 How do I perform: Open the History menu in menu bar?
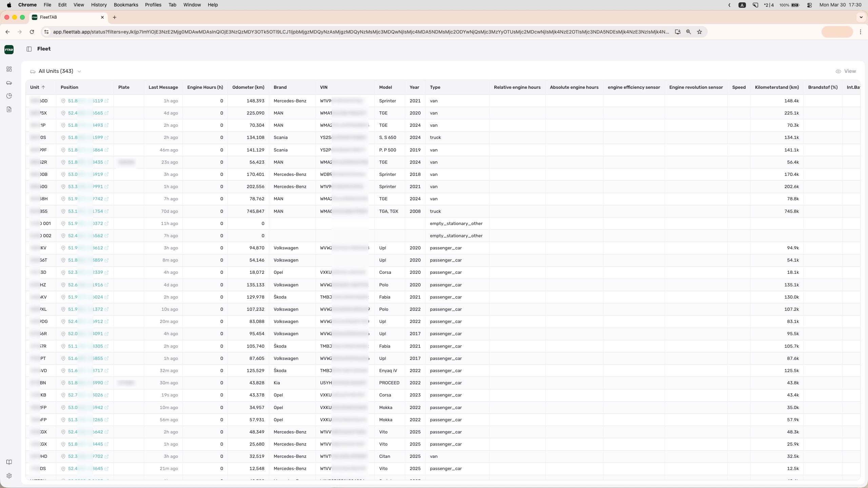pos(99,5)
